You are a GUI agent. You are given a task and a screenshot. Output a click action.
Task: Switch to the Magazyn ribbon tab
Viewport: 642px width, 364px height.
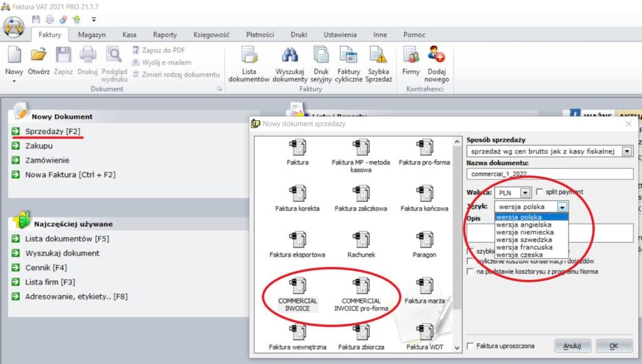click(x=92, y=35)
